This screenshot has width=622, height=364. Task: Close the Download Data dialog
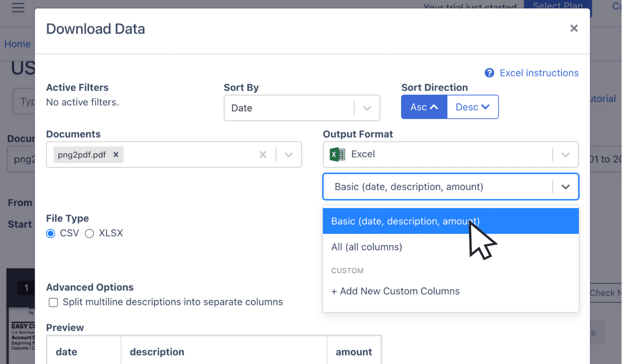pyautogui.click(x=574, y=29)
